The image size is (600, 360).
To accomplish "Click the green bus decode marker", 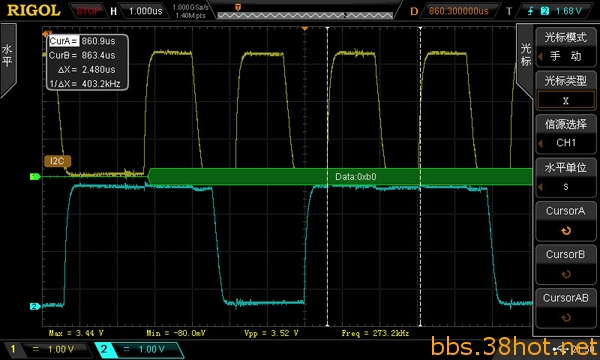I will point(35,176).
